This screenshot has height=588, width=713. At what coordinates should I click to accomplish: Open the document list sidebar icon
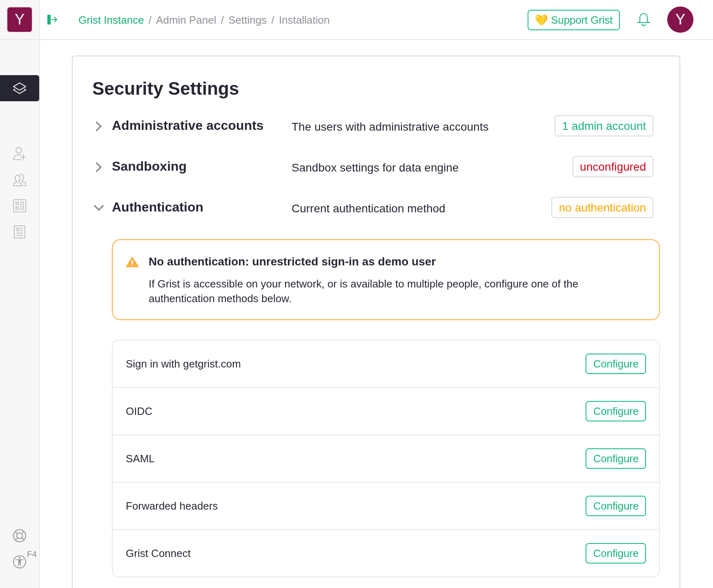(19, 232)
